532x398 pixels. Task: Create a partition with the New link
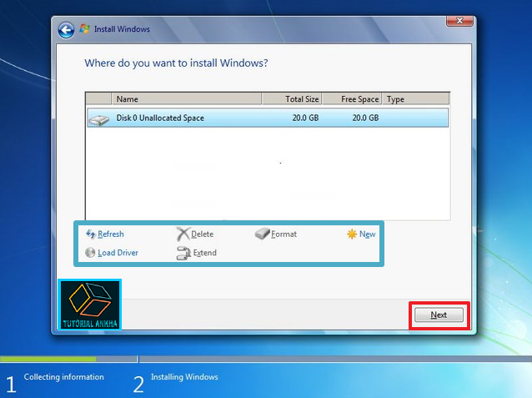point(367,234)
